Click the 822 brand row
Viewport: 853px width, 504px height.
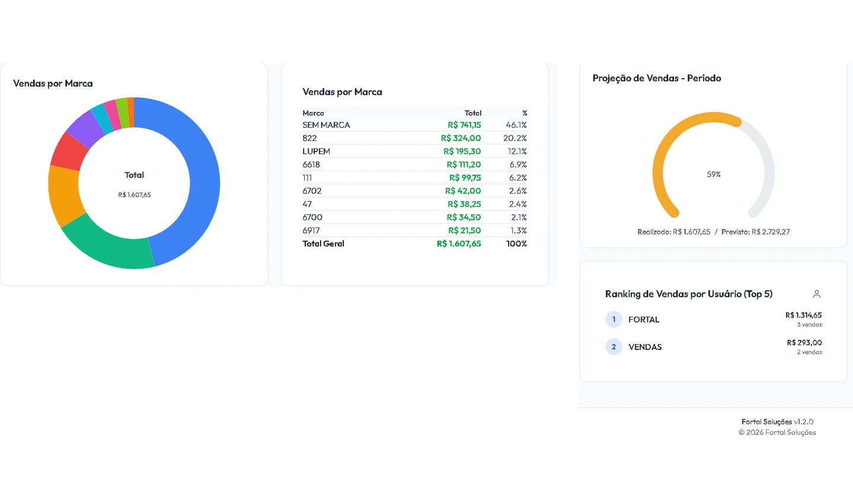pos(414,138)
